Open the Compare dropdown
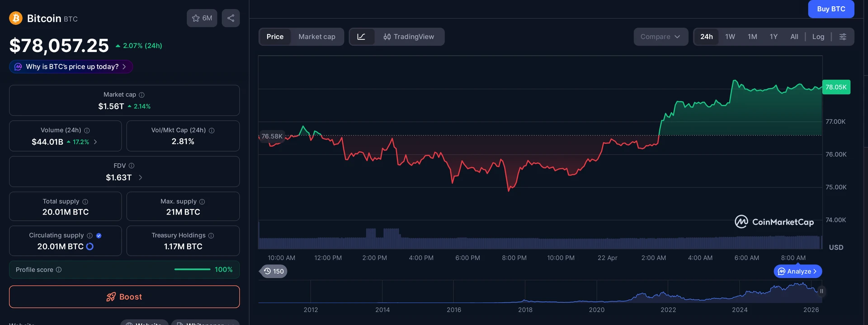The image size is (868, 325). coord(660,37)
